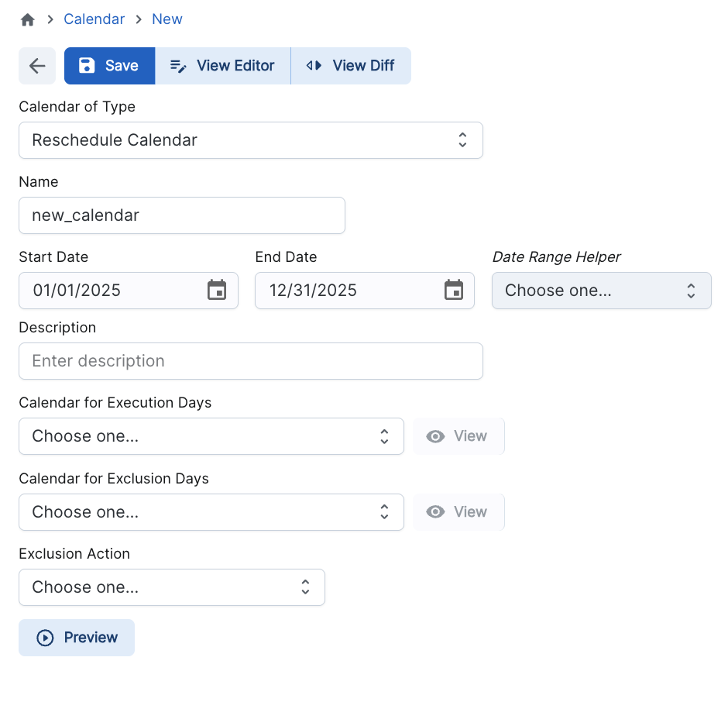This screenshot has width=728, height=702.
Task: Open the Date Range Helper dropdown
Action: pos(601,291)
